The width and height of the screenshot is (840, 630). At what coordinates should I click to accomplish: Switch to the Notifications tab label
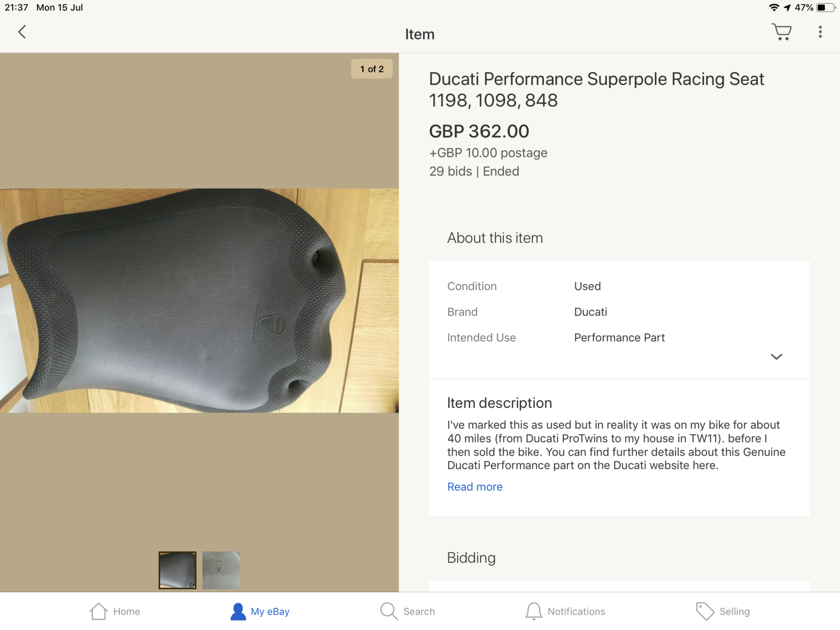[576, 612]
